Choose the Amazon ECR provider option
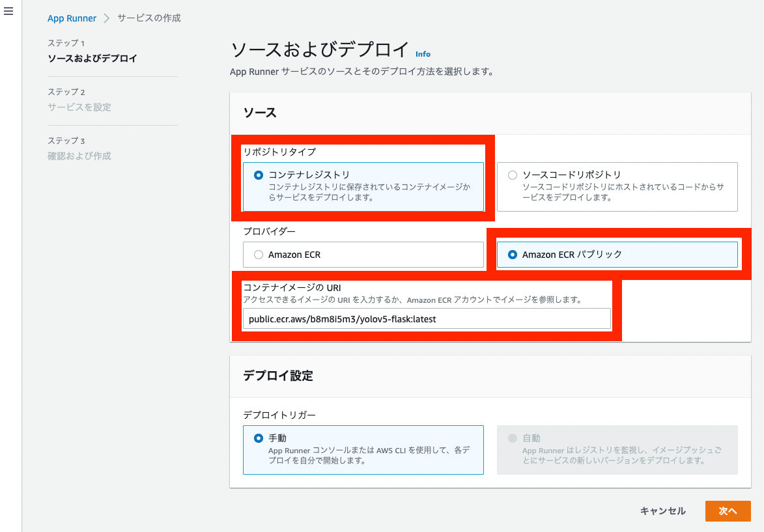The height and width of the screenshot is (532, 764). click(363, 255)
